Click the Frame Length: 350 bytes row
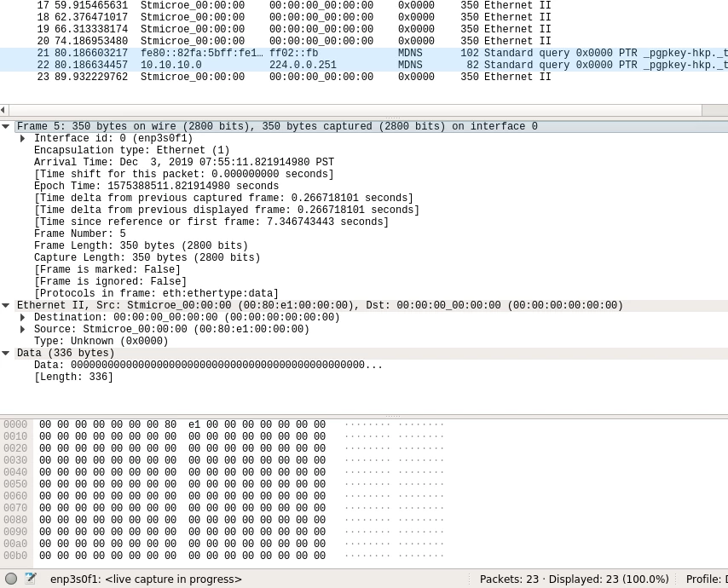 coord(141,245)
